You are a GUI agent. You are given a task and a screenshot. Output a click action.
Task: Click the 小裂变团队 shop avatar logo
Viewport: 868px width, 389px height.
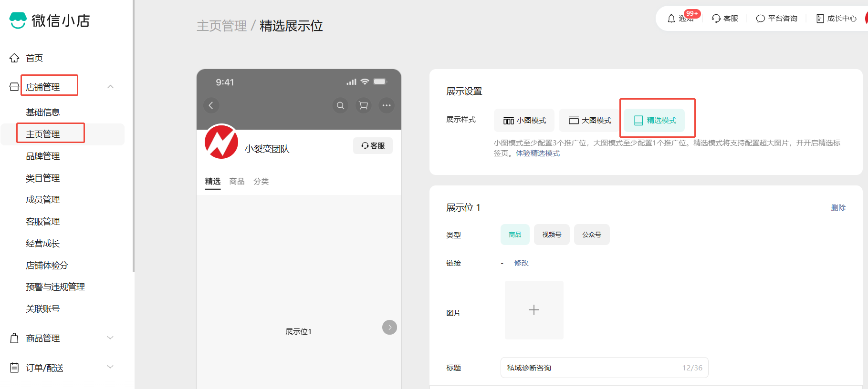(221, 142)
